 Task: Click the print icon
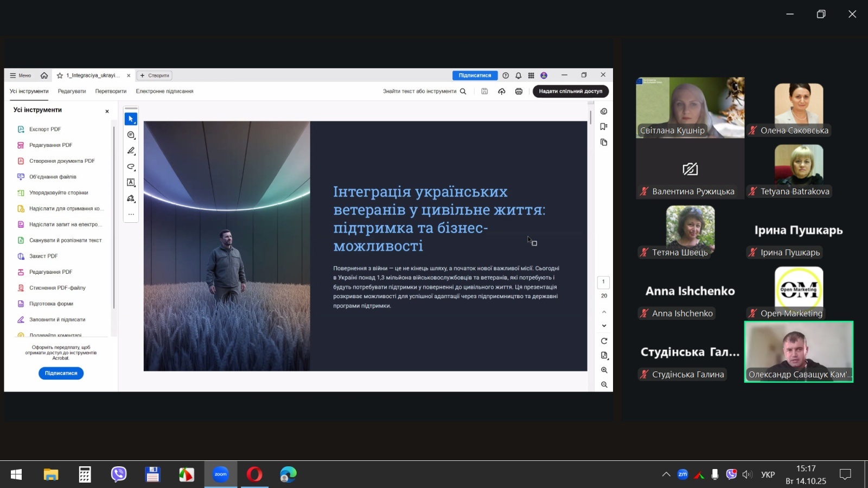click(519, 91)
